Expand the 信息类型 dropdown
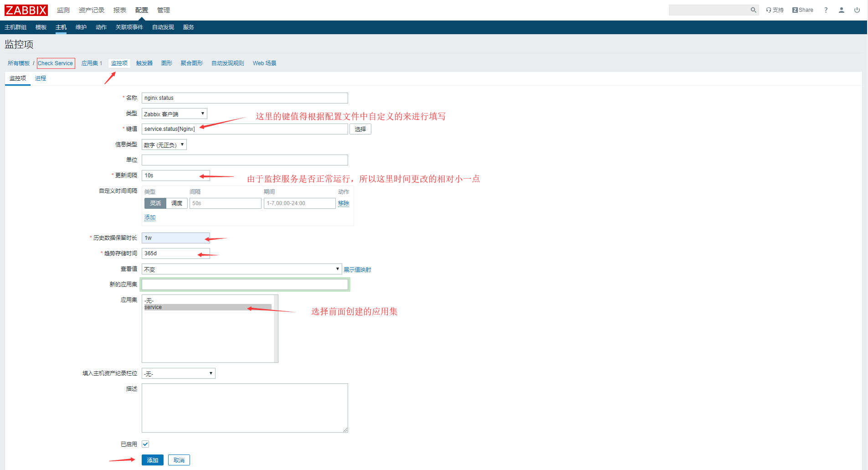Screen dimensions: 868x470 click(x=164, y=145)
